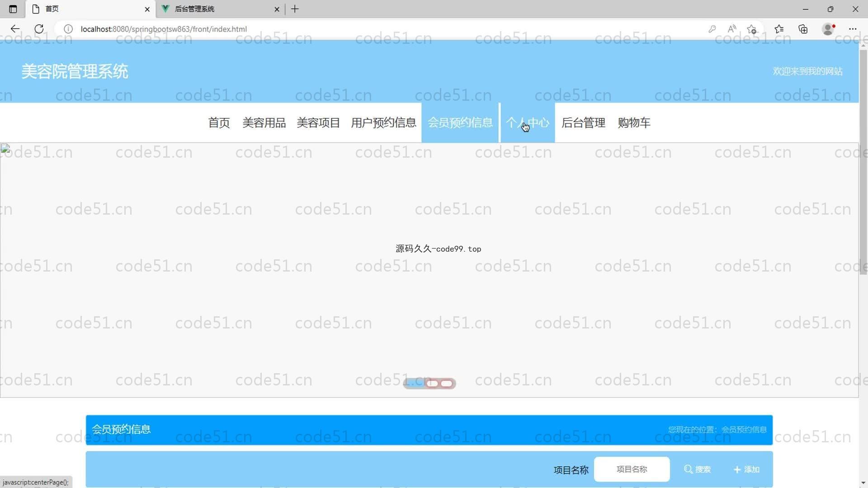
Task: Click the saved passwords key icon
Action: pos(712,29)
